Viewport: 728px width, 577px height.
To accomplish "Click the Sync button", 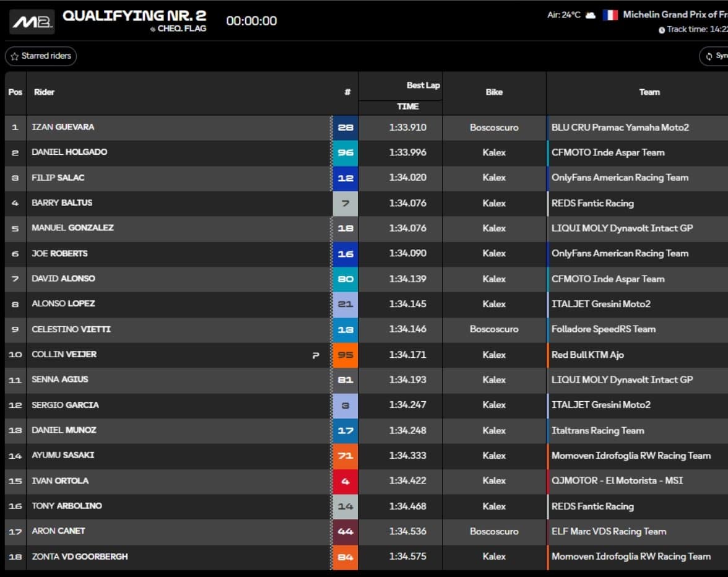I will click(714, 56).
